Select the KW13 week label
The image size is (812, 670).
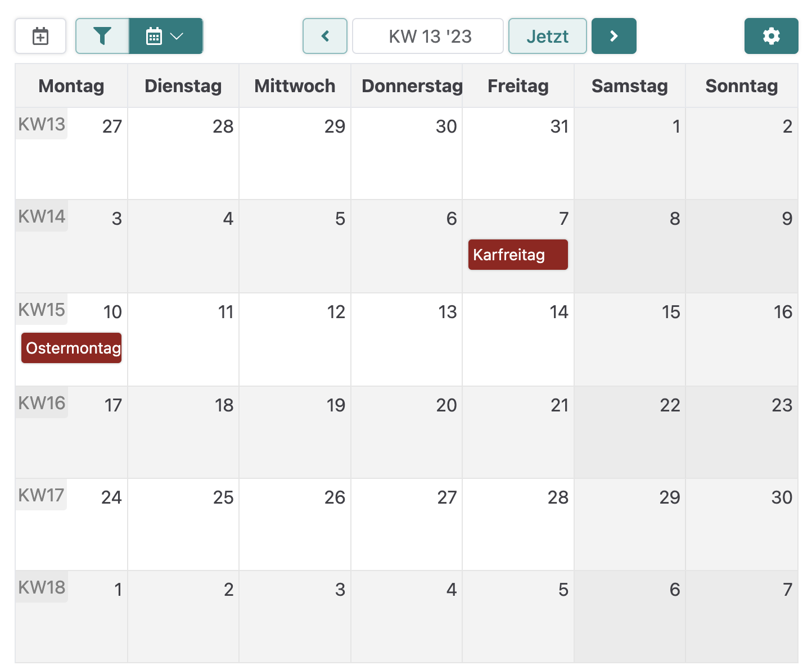(42, 124)
